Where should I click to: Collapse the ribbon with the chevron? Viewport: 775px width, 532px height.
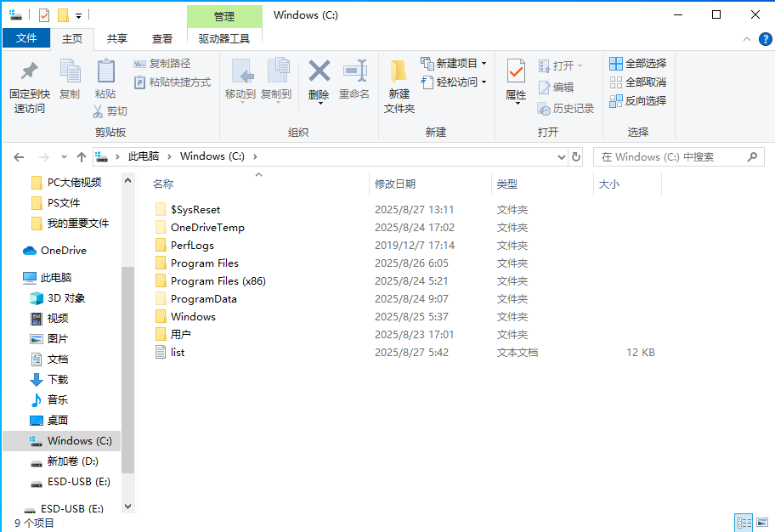(747, 39)
